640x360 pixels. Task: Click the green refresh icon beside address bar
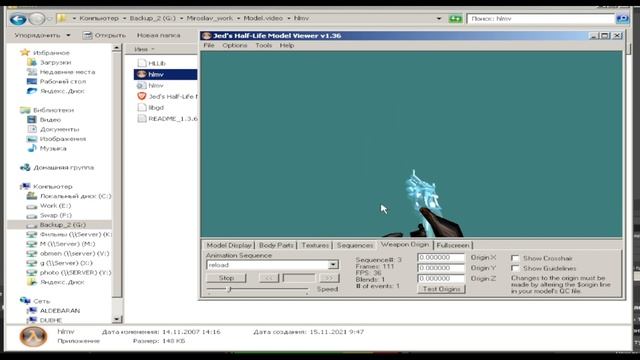455,19
